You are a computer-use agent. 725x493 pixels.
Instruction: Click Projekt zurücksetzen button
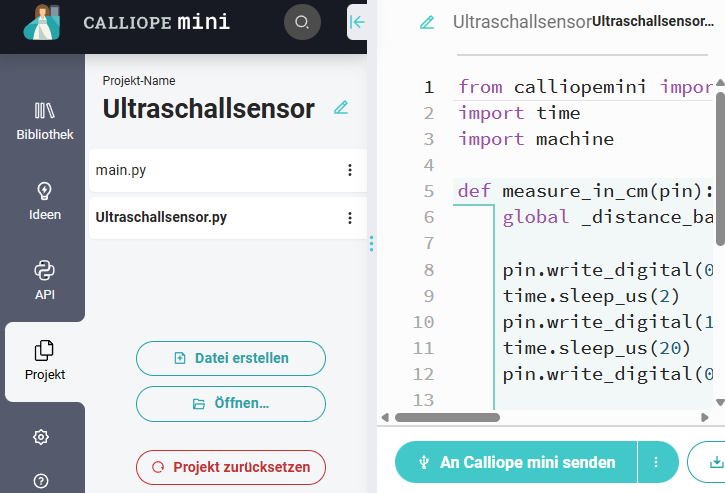[231, 467]
